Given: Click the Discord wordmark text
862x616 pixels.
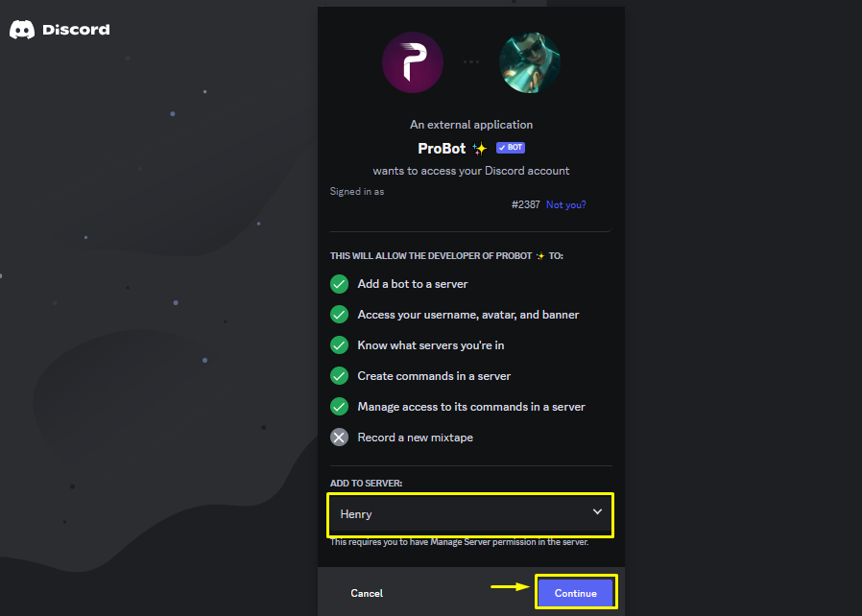Looking at the screenshot, I should click(76, 30).
